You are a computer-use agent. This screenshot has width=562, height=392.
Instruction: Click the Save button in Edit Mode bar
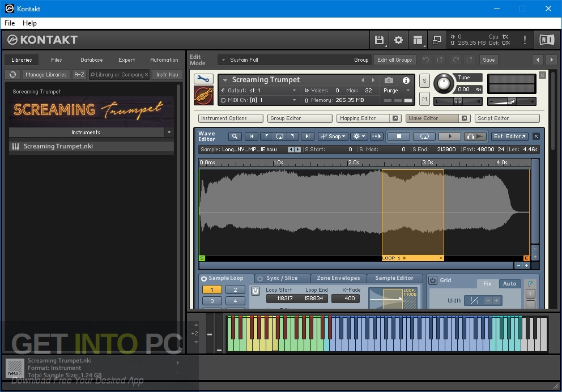[x=488, y=60]
